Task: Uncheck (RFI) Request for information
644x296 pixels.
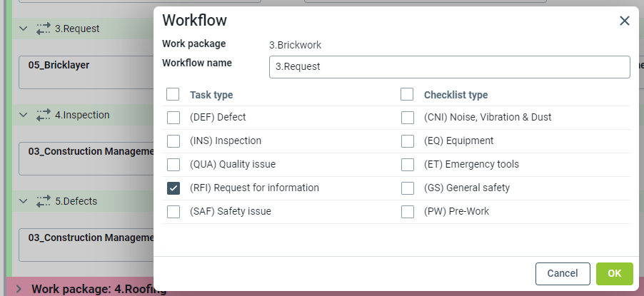Action: point(173,188)
